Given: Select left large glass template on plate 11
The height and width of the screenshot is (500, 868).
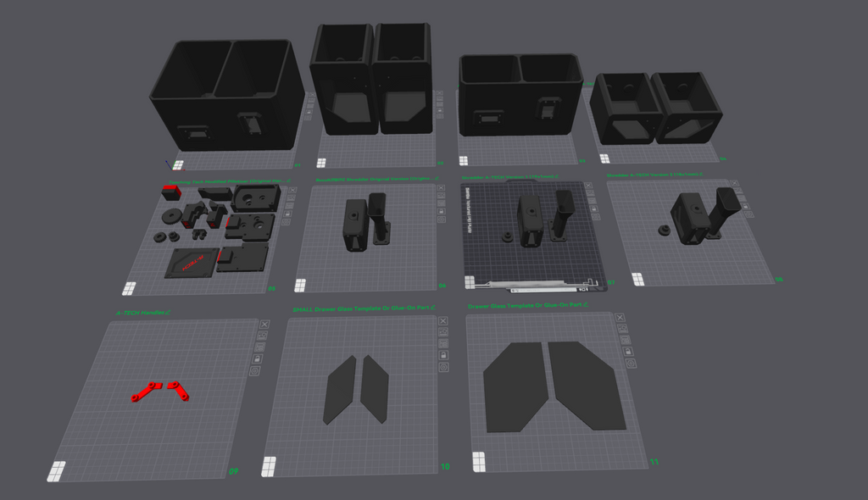Looking at the screenshot, I should [x=515, y=386].
